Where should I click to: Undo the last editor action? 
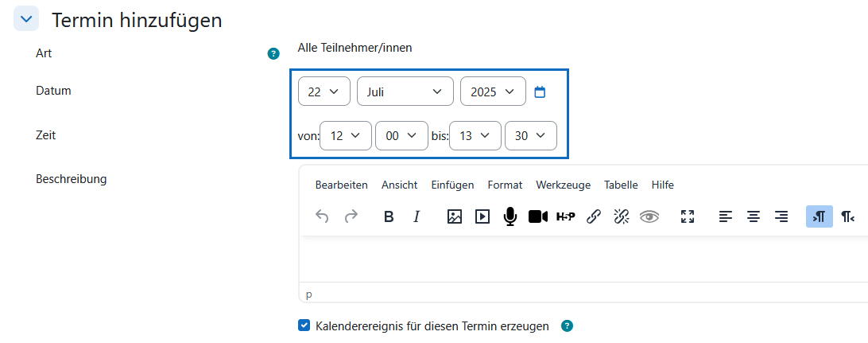pyautogui.click(x=322, y=216)
